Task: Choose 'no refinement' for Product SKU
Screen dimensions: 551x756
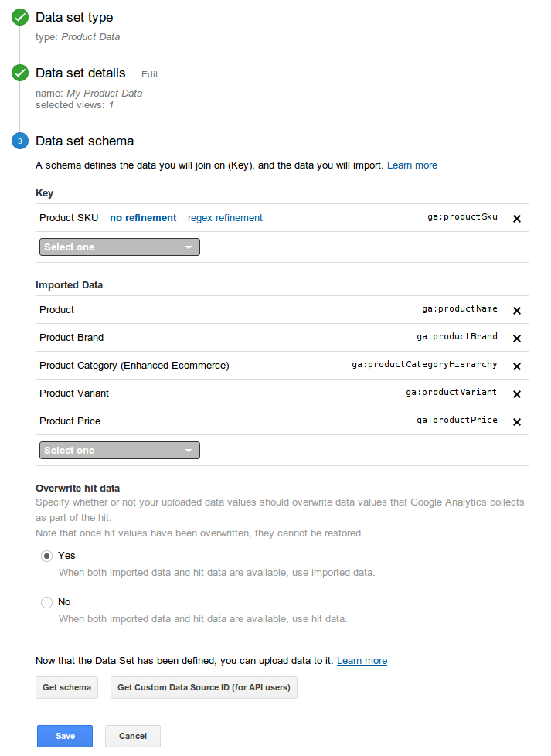Action: click(143, 218)
